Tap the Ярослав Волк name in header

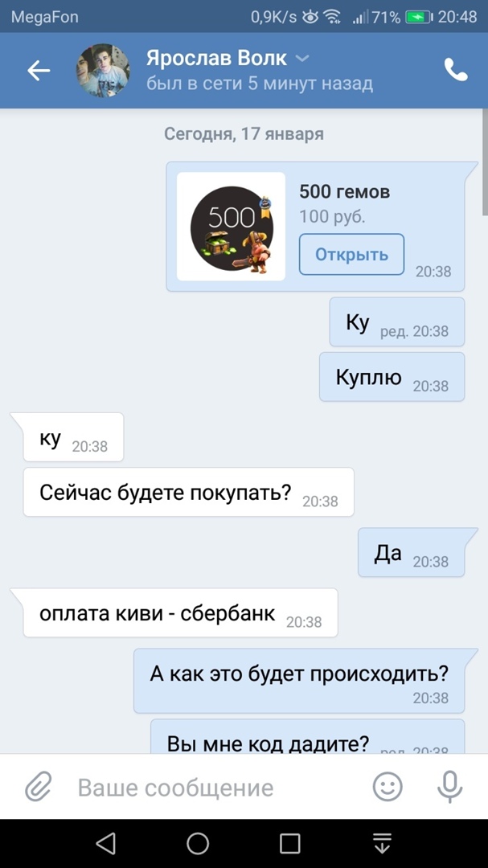216,58
